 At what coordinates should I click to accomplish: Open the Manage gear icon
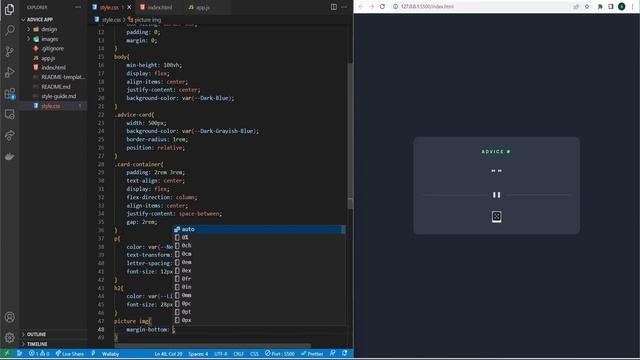click(9, 338)
